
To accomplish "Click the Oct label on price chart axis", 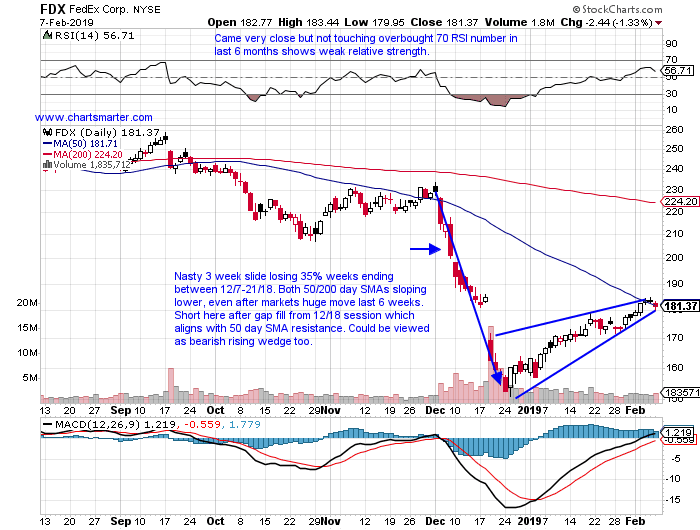I will click(216, 410).
